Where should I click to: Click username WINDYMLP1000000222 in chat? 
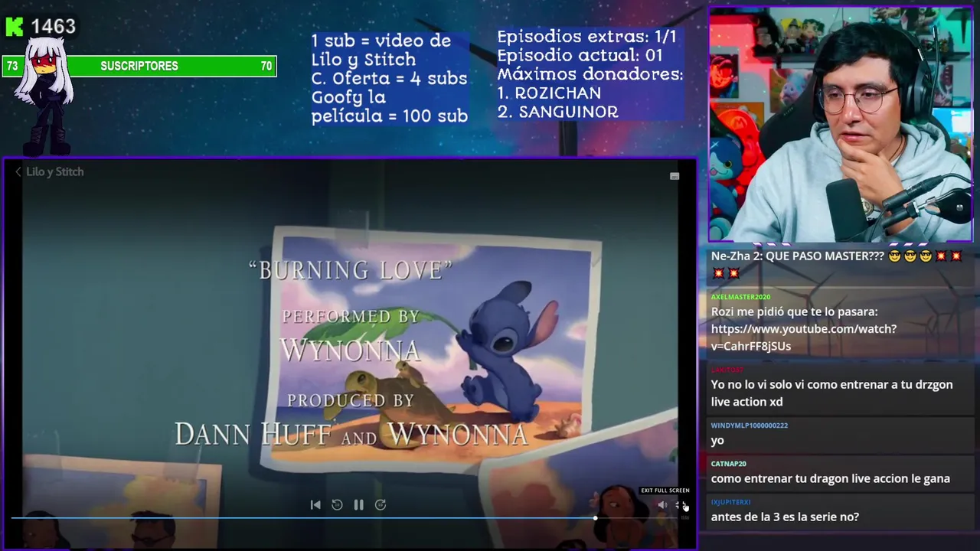click(749, 425)
